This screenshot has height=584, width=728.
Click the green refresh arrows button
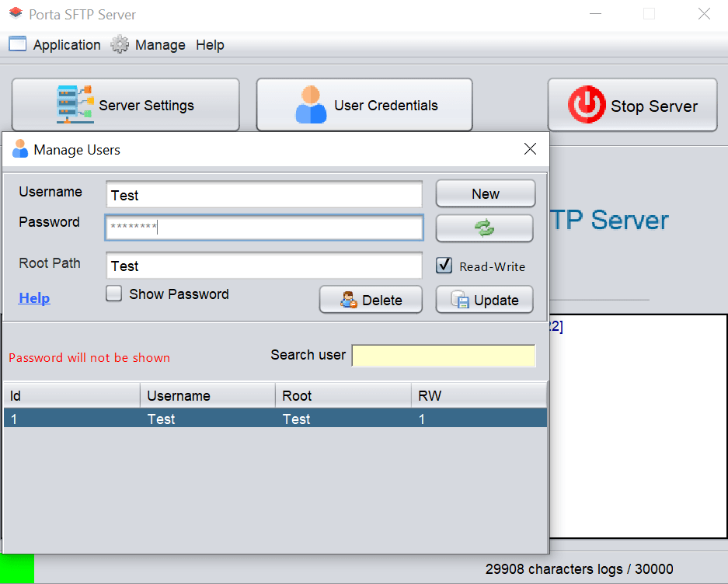pos(484,228)
